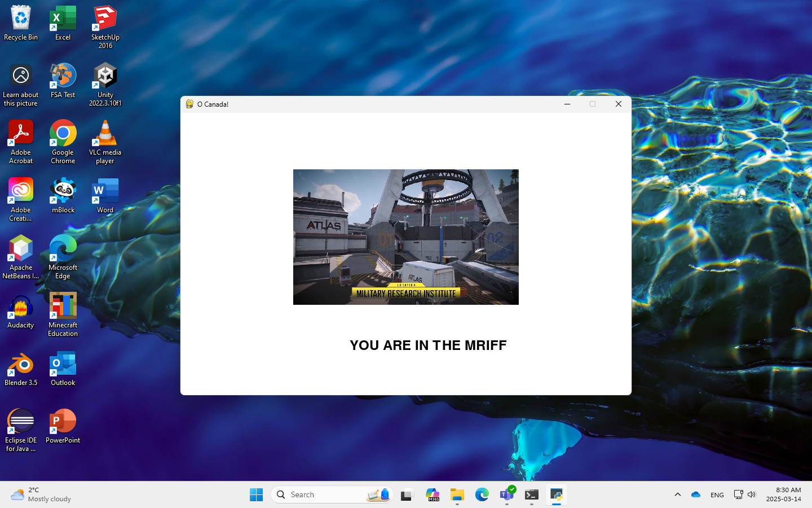Click the O Canada! window title icon
812x508 pixels.
pyautogui.click(x=189, y=104)
